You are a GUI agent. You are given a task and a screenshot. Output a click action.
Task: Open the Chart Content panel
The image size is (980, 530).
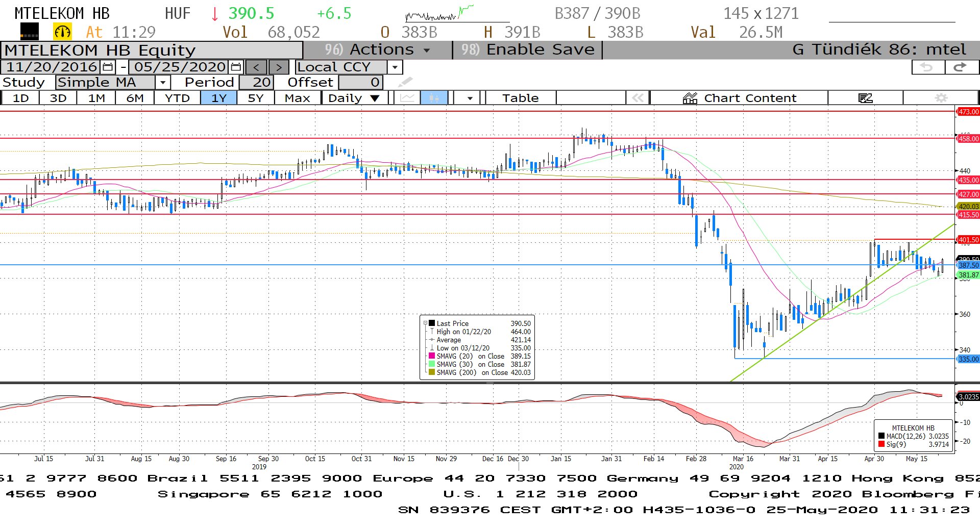tap(739, 98)
